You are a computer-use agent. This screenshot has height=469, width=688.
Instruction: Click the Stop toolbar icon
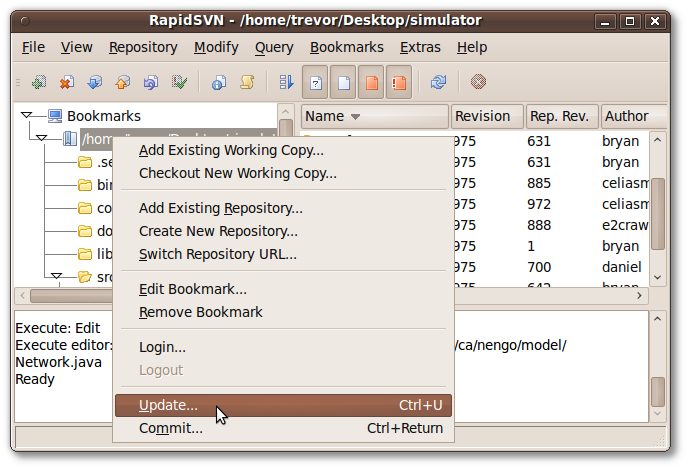click(478, 82)
